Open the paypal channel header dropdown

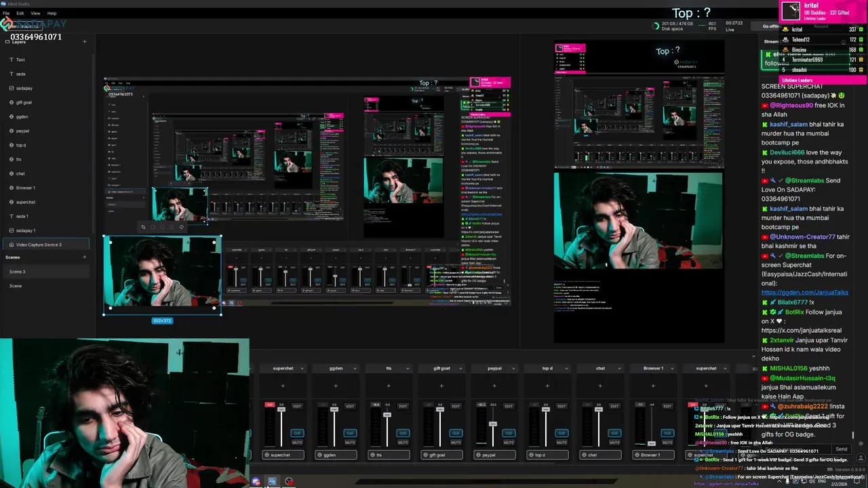[513, 369]
